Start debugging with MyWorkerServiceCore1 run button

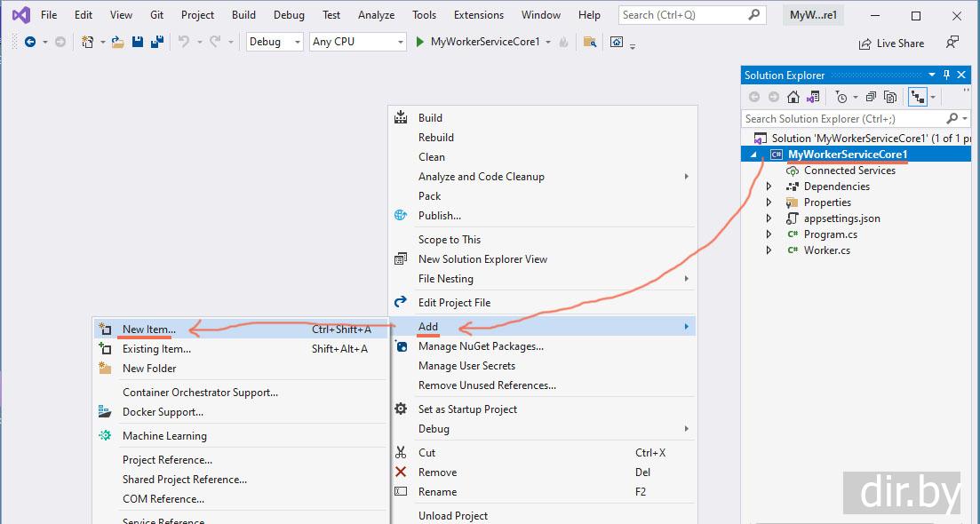479,42
